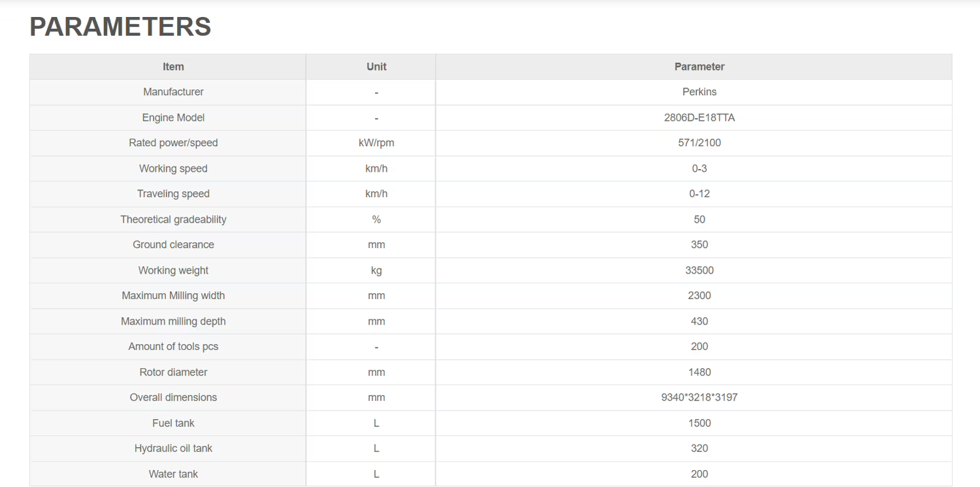The image size is (980, 487).
Task: Select engine model value 2806D-E18TTA
Action: (x=699, y=118)
